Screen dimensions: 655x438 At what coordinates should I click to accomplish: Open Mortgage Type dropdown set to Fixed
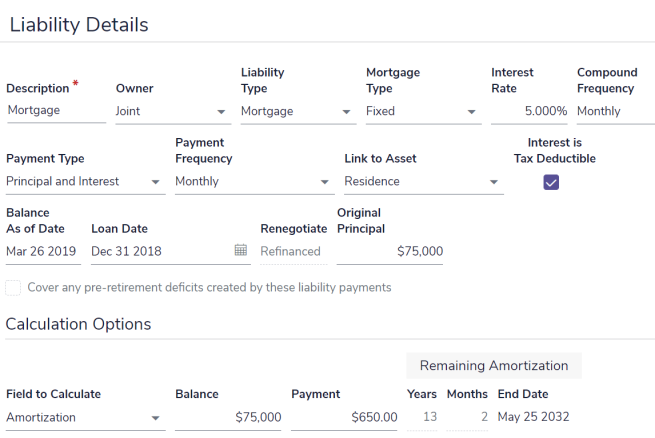[424, 111]
